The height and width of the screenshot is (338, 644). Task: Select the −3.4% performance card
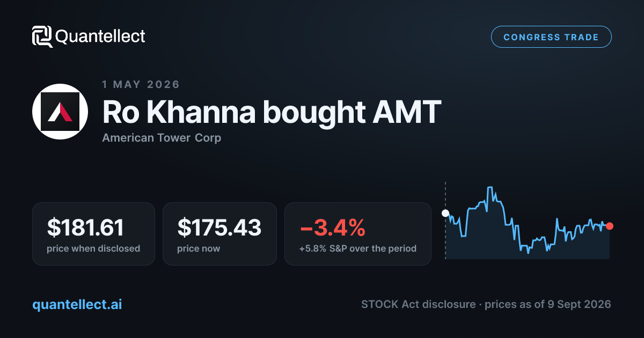click(x=357, y=233)
